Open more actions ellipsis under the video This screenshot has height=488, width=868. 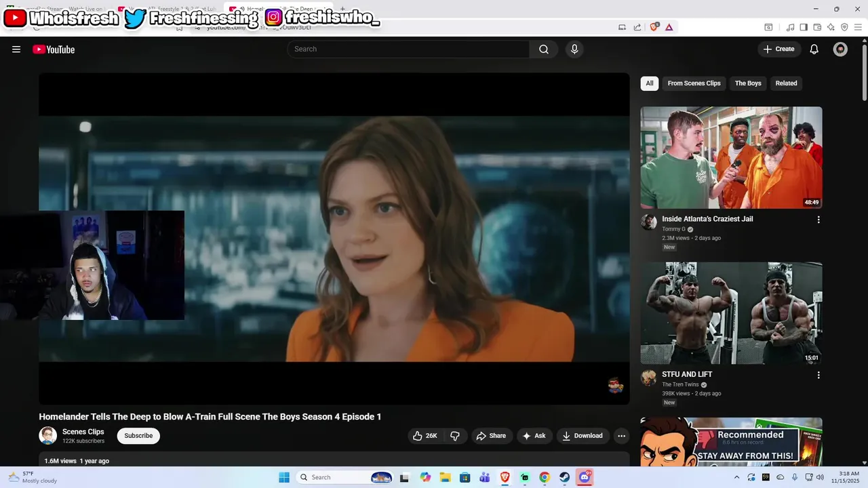pyautogui.click(x=621, y=436)
